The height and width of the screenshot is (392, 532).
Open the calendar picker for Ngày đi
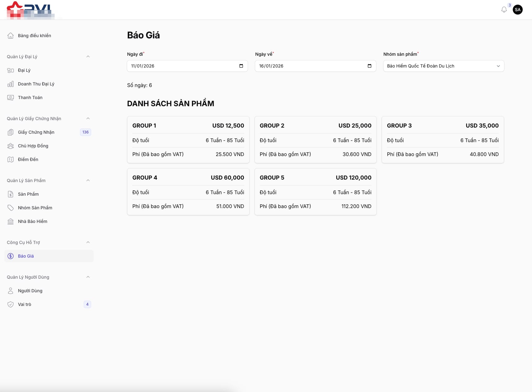241,66
